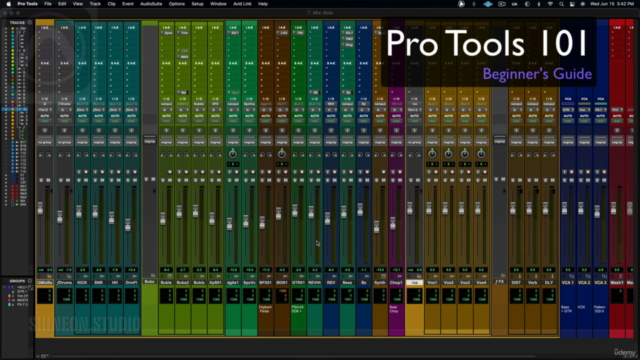Mute the KICK track
This screenshot has height=360, width=640.
(x=86, y=180)
